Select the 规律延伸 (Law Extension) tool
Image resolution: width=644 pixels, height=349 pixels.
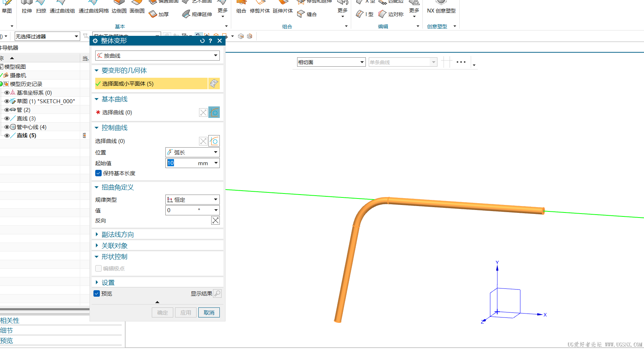(x=186, y=14)
